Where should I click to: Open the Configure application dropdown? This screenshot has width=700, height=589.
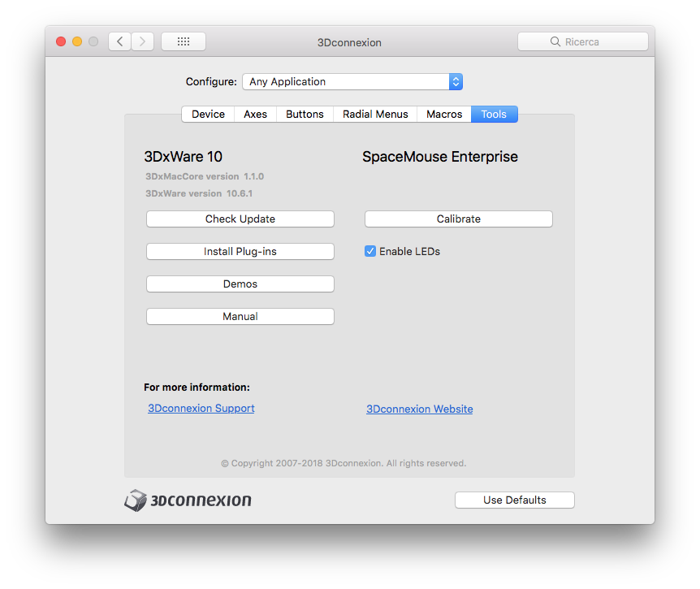[x=352, y=82]
